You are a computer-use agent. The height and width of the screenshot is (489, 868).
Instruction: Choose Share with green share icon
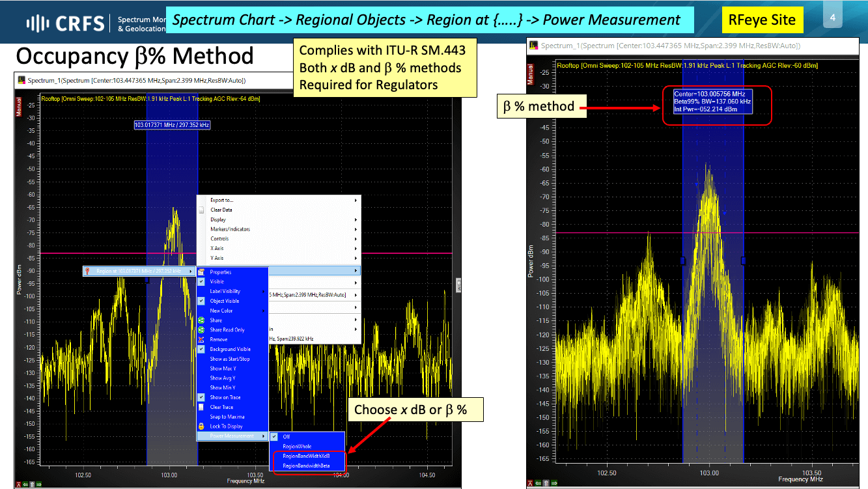click(232, 320)
